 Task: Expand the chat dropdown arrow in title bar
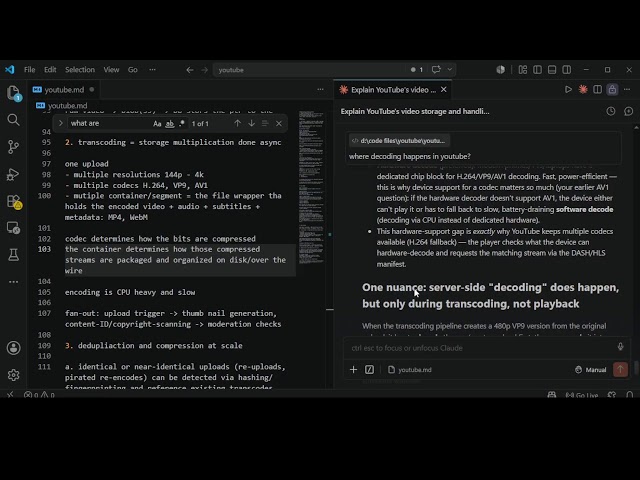click(x=449, y=69)
